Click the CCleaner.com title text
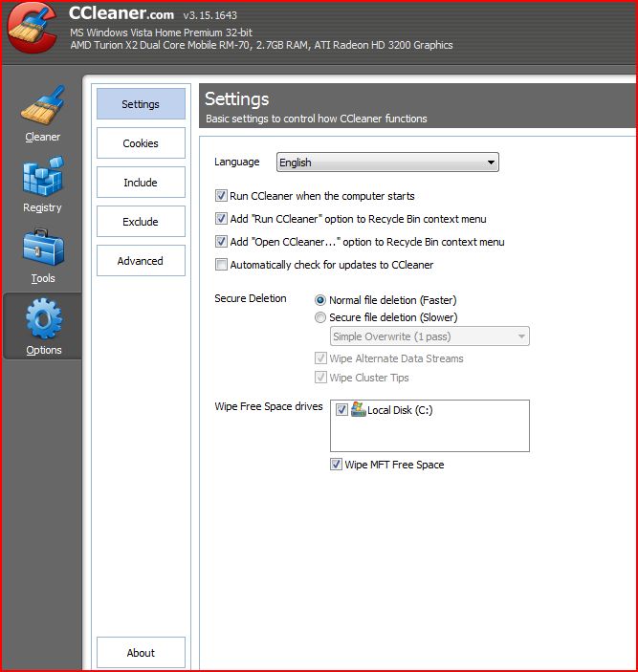The width and height of the screenshot is (638, 672). click(121, 13)
